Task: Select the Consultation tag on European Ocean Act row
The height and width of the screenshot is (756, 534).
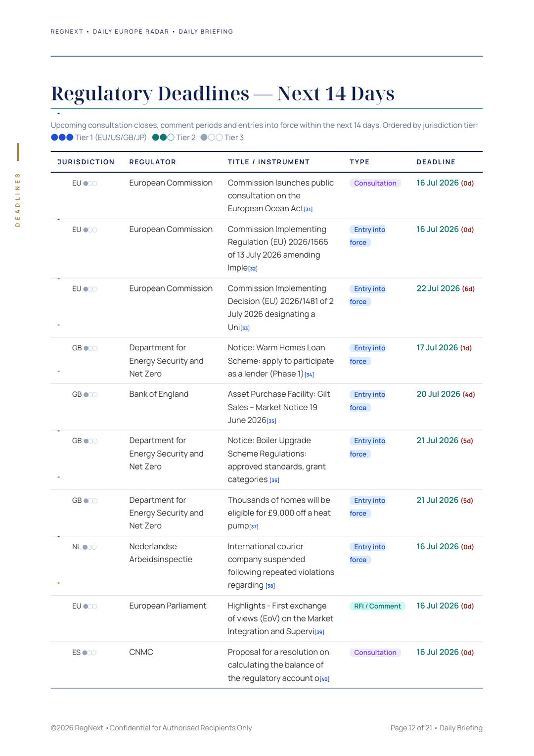Action: point(375,183)
